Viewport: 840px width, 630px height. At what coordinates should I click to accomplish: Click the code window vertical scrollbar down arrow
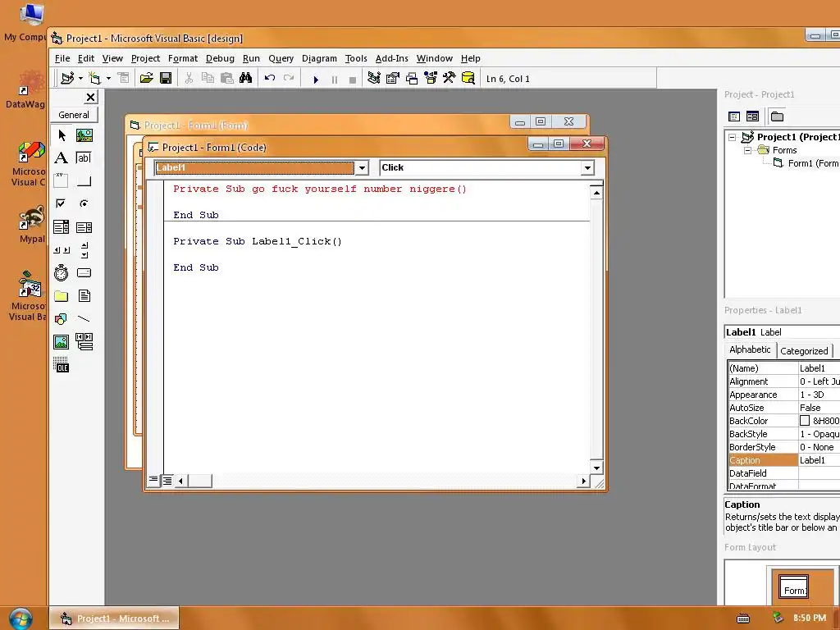(x=596, y=467)
